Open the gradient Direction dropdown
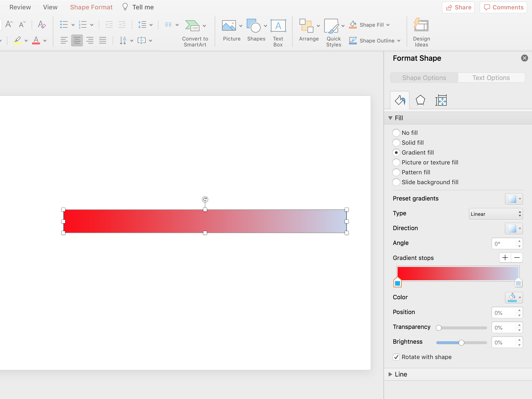 (514, 229)
